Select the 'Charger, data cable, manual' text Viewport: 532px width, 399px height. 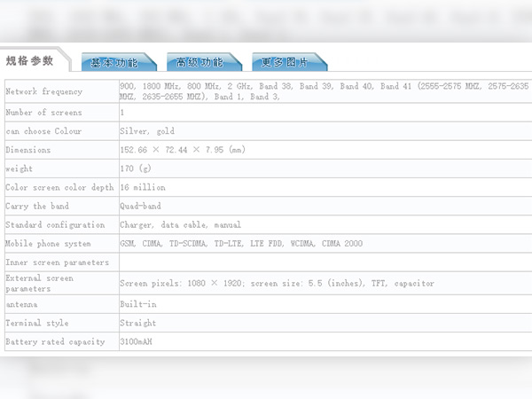[180, 225]
